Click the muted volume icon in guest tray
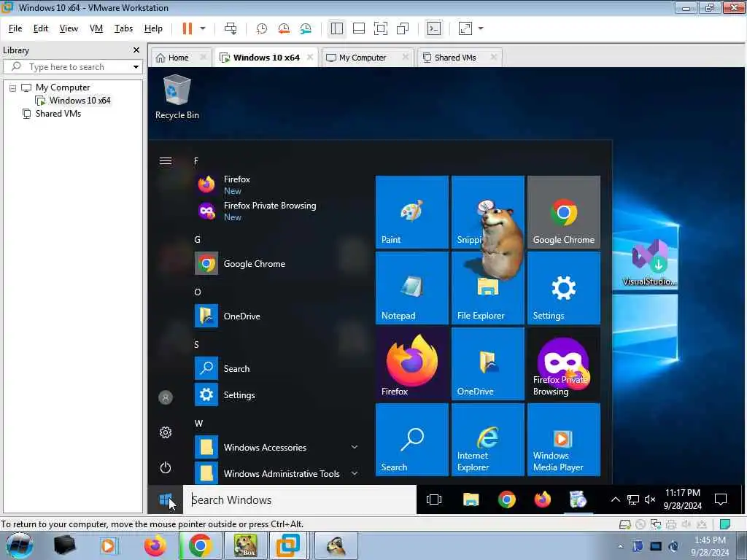Screen dimensions: 747x560 (x=649, y=499)
